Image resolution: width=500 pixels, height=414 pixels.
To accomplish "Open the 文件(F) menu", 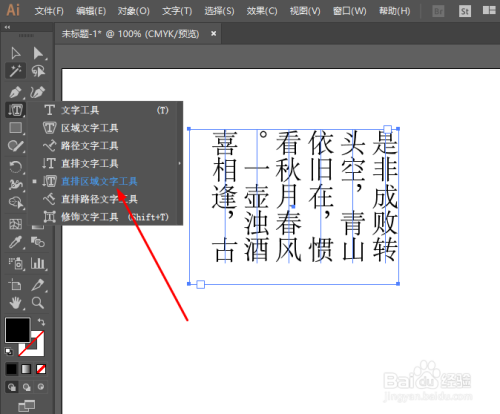I will (x=49, y=11).
